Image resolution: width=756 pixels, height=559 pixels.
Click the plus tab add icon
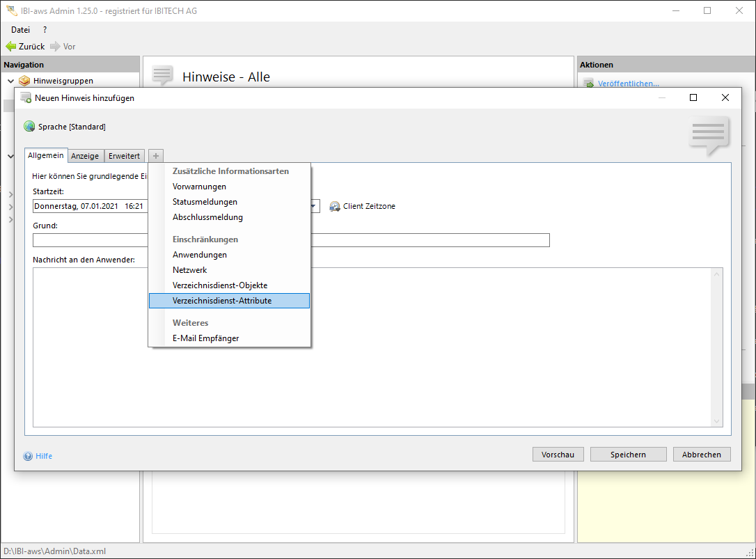(x=156, y=156)
